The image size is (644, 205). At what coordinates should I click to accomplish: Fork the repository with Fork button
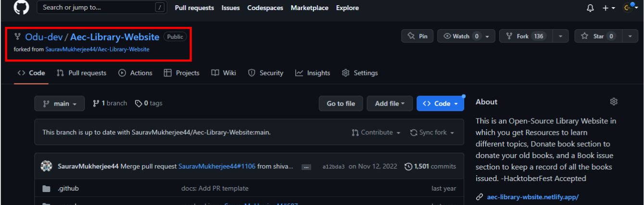(526, 36)
